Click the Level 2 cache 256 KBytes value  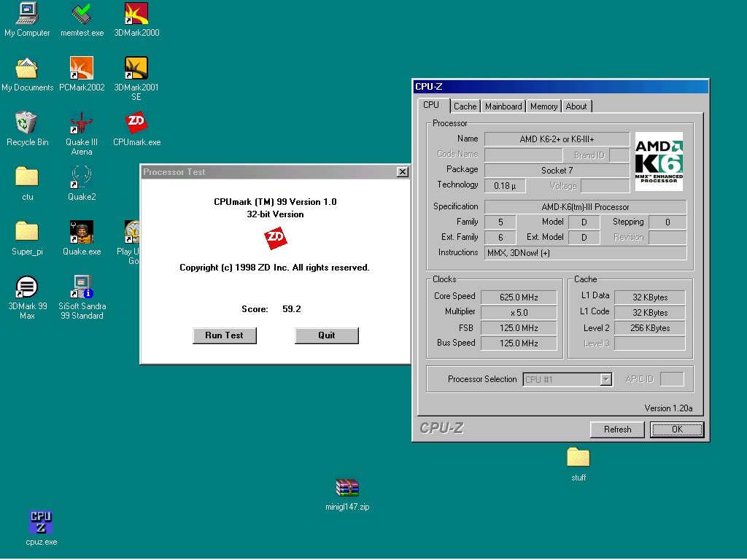coord(650,327)
